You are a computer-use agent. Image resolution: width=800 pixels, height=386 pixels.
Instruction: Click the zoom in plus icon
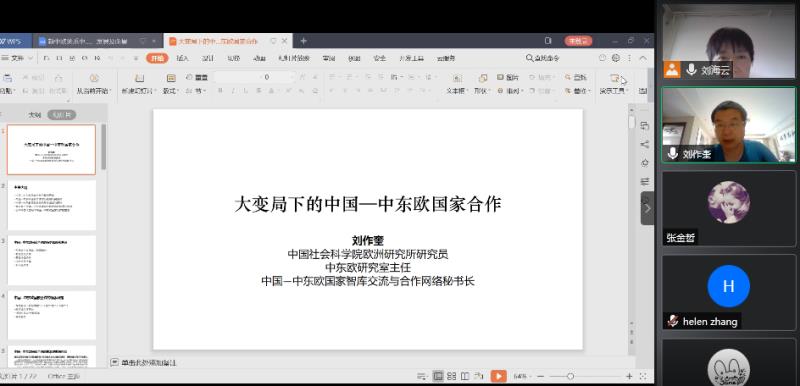[x=629, y=376]
